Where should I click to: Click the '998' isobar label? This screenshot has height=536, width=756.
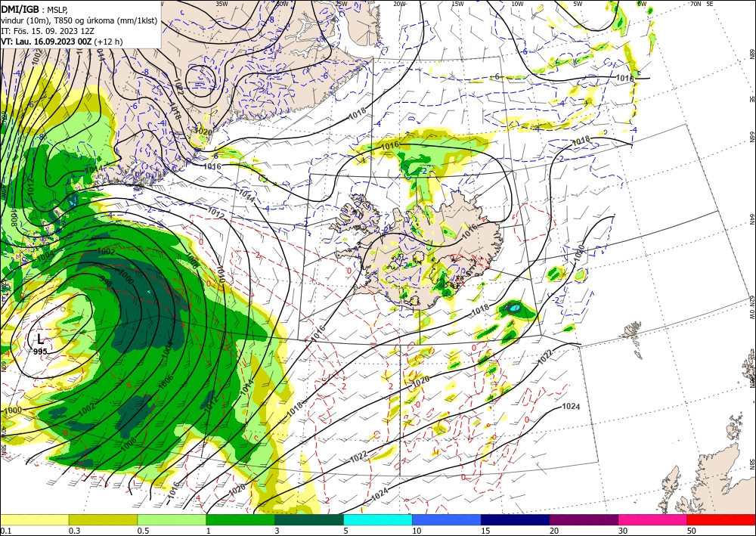106,282
